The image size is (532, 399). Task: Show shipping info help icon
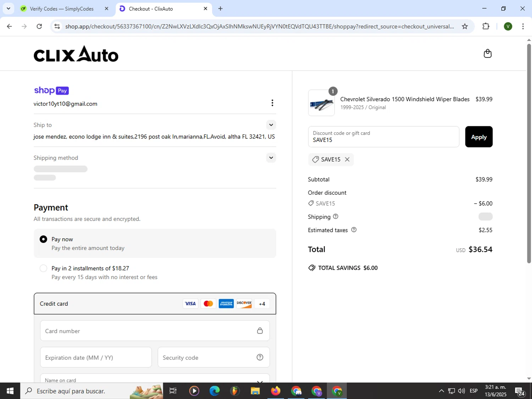pyautogui.click(x=336, y=216)
